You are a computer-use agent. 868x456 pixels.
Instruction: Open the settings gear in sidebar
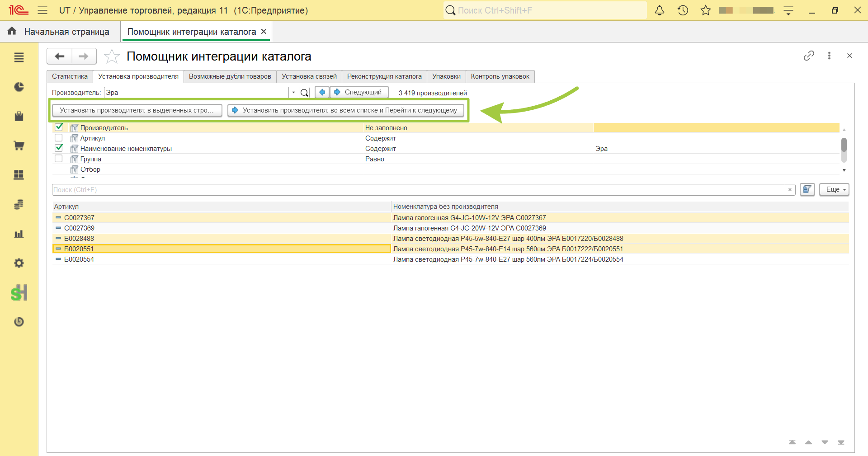[19, 263]
